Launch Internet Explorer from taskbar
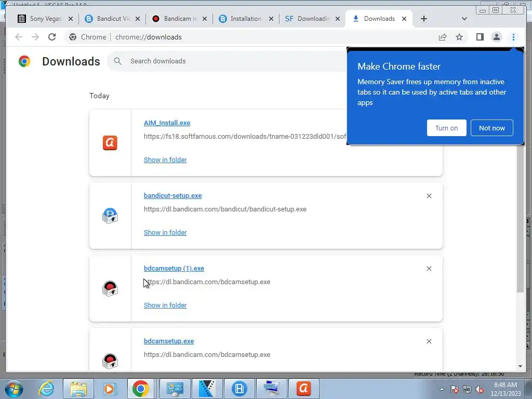 46,389
